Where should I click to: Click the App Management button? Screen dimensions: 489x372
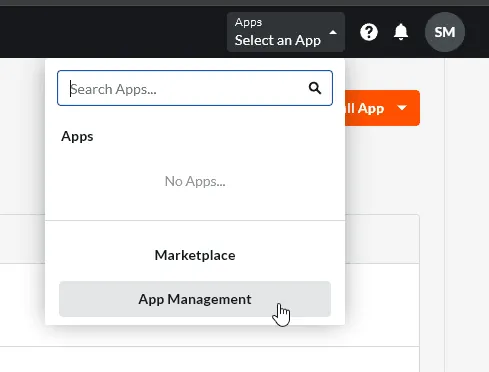[195, 299]
